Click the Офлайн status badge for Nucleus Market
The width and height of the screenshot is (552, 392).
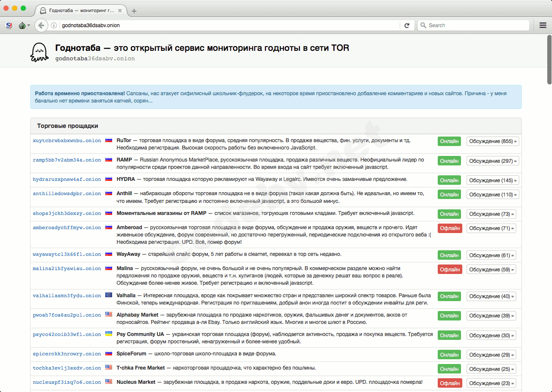450,383
